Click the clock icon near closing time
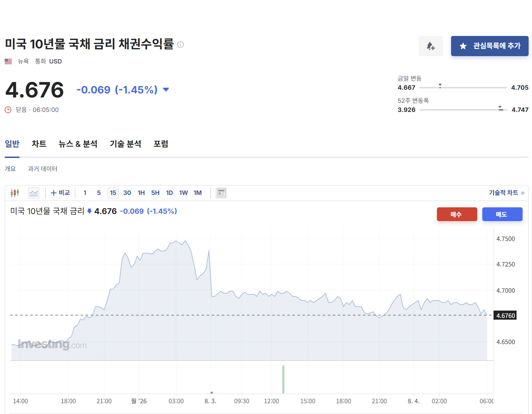This screenshot has width=532, height=414. [x=8, y=110]
